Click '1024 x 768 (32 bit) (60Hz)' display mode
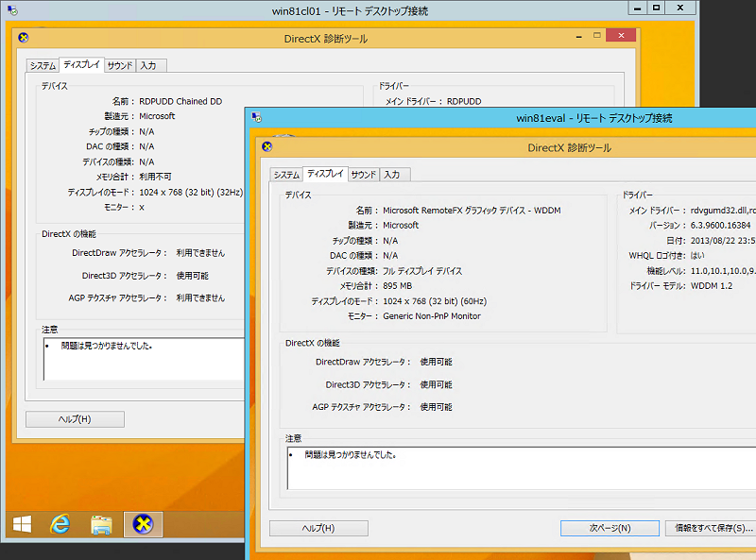Viewport: 756px width, 560px height. [x=435, y=301]
